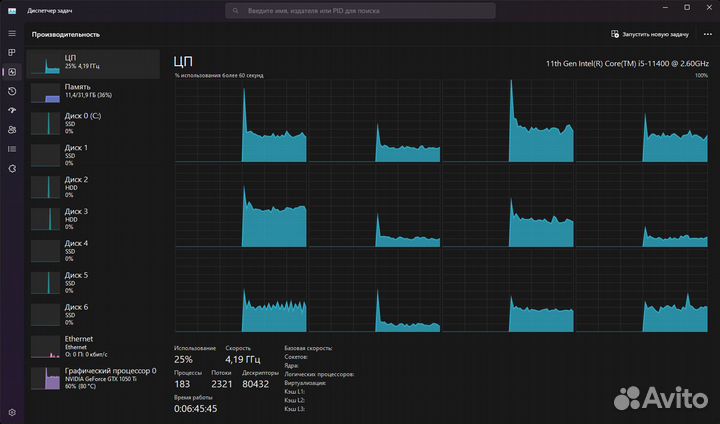Open the three-dot more options menu
The height and width of the screenshot is (424, 720).
point(708,33)
